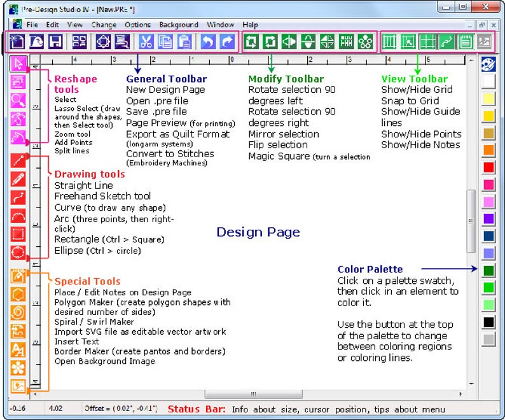The image size is (505, 420).
Task: Click palette top button to switch coloring mode
Action: click(488, 64)
